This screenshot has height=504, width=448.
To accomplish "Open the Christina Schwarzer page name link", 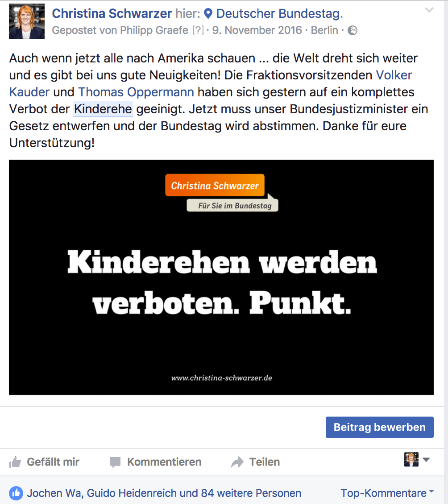I will click(112, 13).
